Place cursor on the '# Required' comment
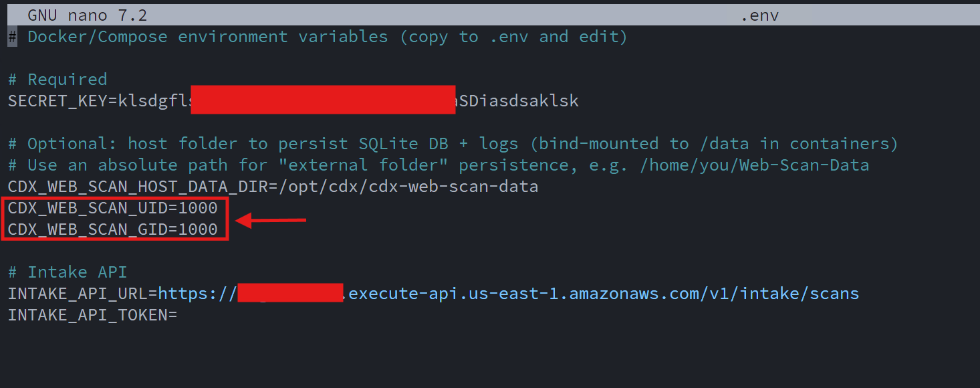980x388 pixels. (x=57, y=80)
